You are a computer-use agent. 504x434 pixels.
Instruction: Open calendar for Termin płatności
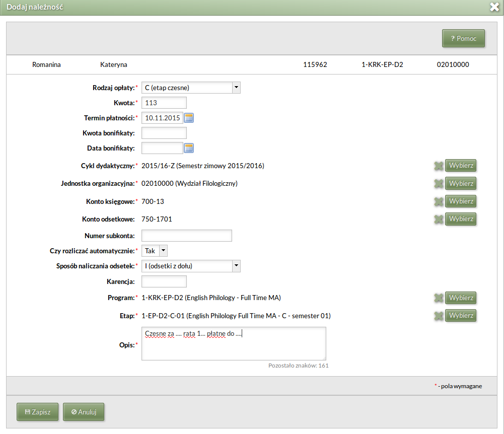[189, 118]
